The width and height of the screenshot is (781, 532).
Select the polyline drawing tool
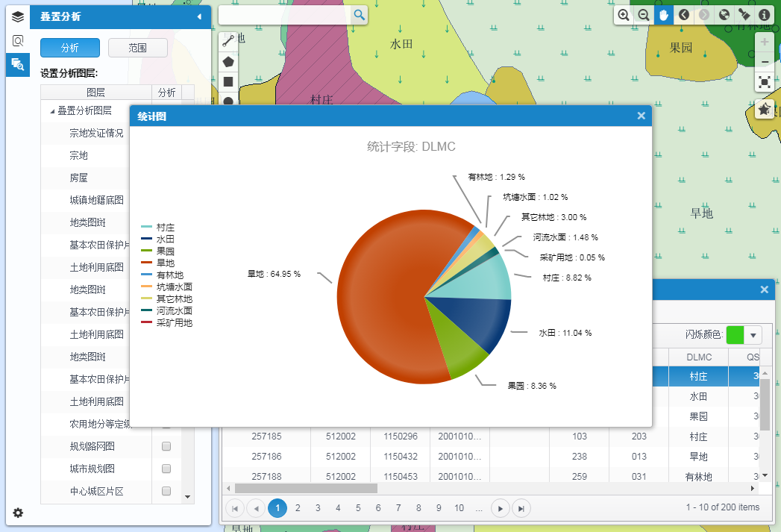[x=228, y=41]
